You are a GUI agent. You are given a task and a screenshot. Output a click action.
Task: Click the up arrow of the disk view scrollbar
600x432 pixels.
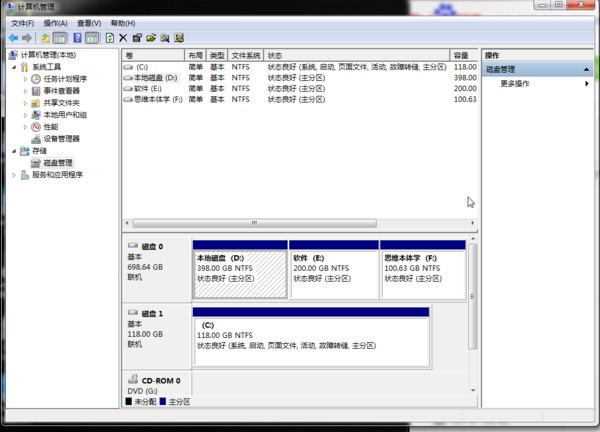pos(473,238)
